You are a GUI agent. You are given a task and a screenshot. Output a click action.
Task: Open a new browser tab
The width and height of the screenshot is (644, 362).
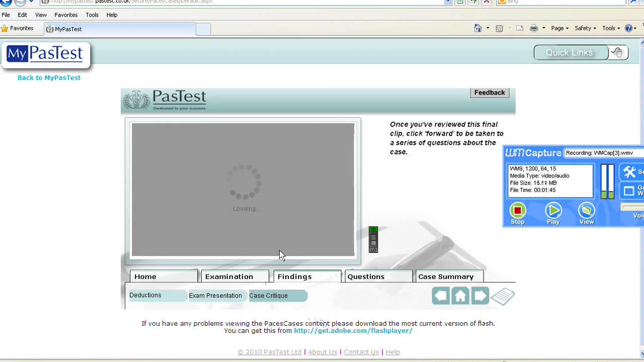point(203,29)
